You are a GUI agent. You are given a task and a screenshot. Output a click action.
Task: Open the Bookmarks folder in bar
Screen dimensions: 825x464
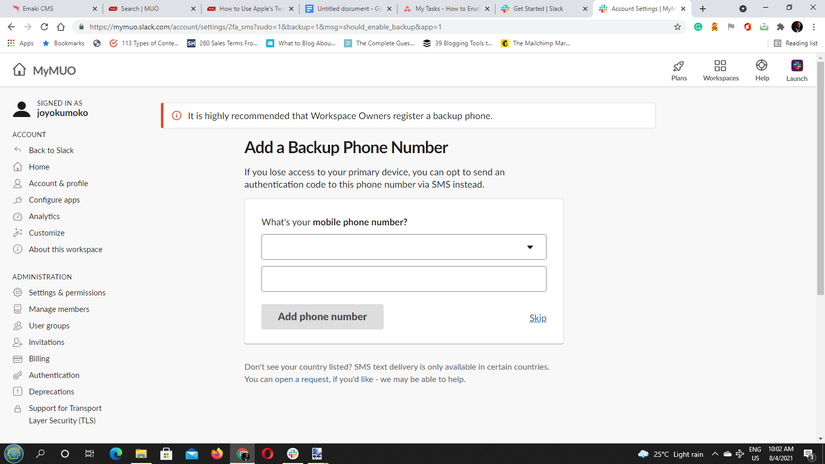[x=63, y=43]
